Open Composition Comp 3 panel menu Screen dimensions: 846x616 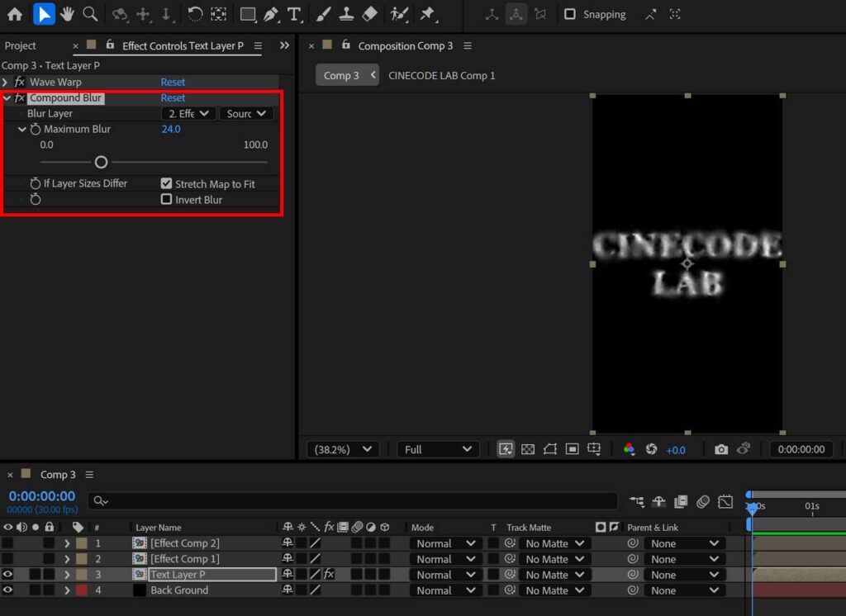[x=468, y=46]
